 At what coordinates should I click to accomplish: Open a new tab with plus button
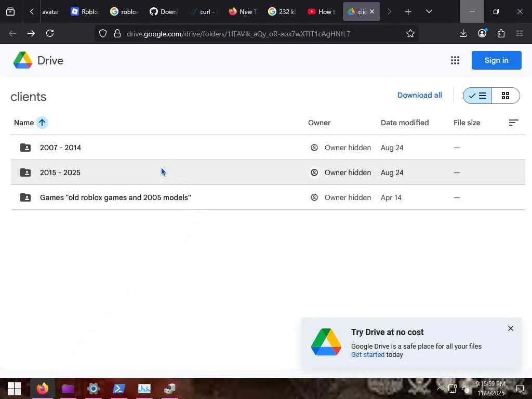(408, 11)
